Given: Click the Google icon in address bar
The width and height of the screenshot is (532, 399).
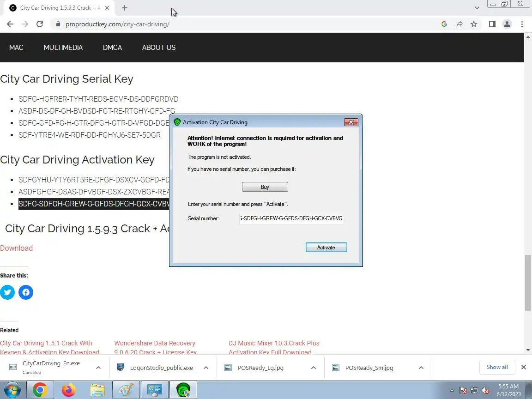Looking at the screenshot, I should (444, 24).
